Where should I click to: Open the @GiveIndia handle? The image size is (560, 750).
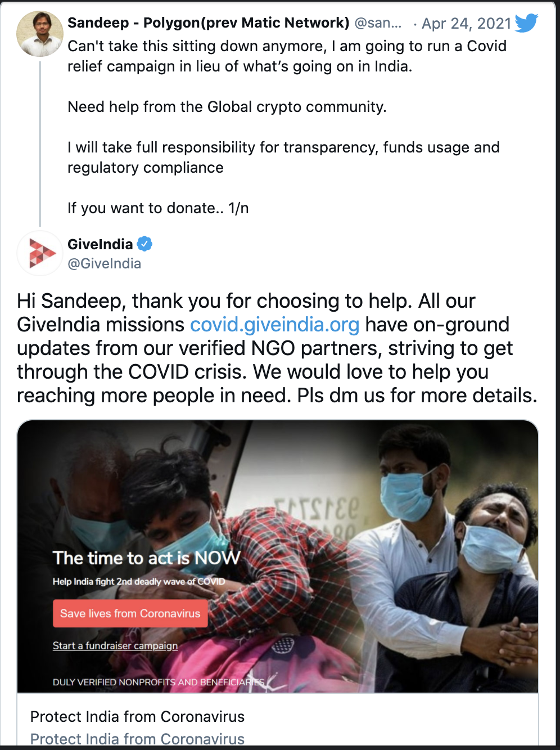[104, 263]
